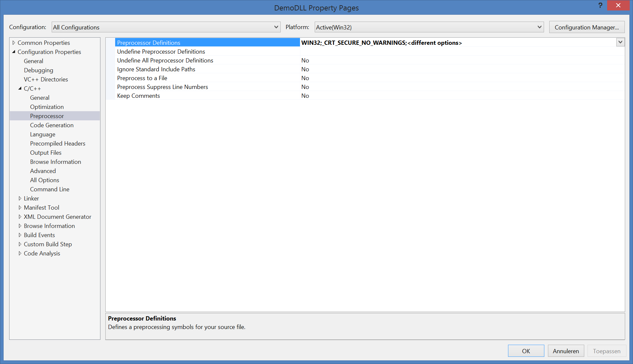Expand top-level Browse Information node arrow
633x364 pixels.
pyautogui.click(x=20, y=226)
